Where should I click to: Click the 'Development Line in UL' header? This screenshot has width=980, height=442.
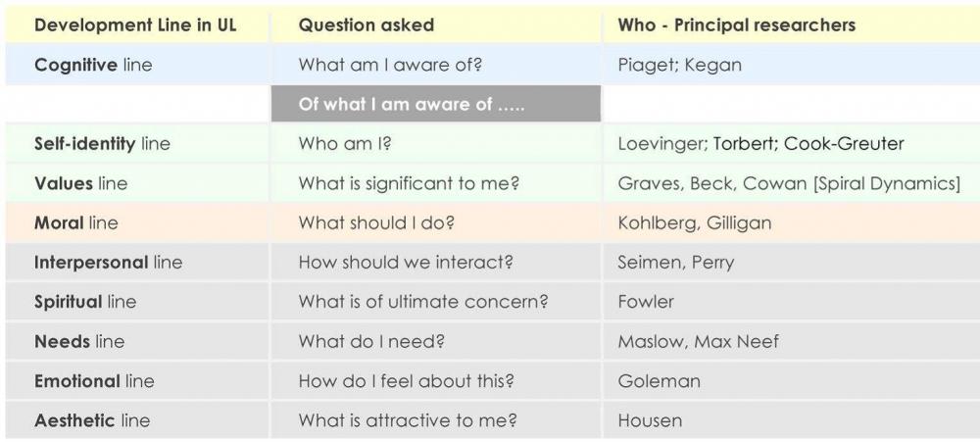pyautogui.click(x=135, y=25)
